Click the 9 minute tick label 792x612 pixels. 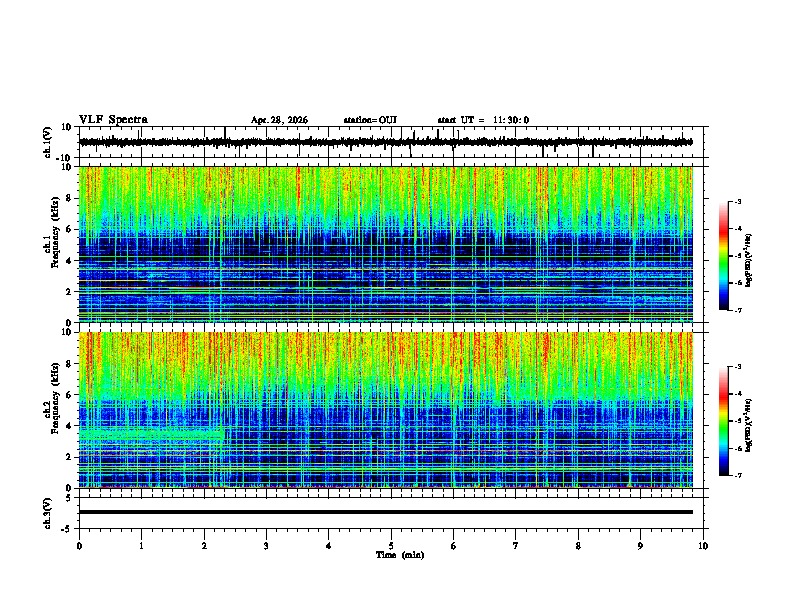coord(640,546)
